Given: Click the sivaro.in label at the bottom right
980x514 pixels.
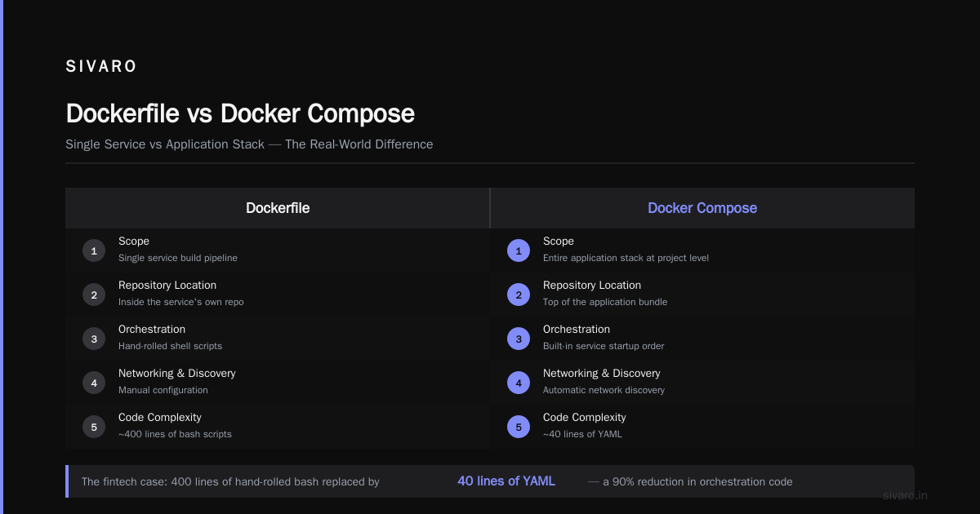Looking at the screenshot, I should (906, 495).
